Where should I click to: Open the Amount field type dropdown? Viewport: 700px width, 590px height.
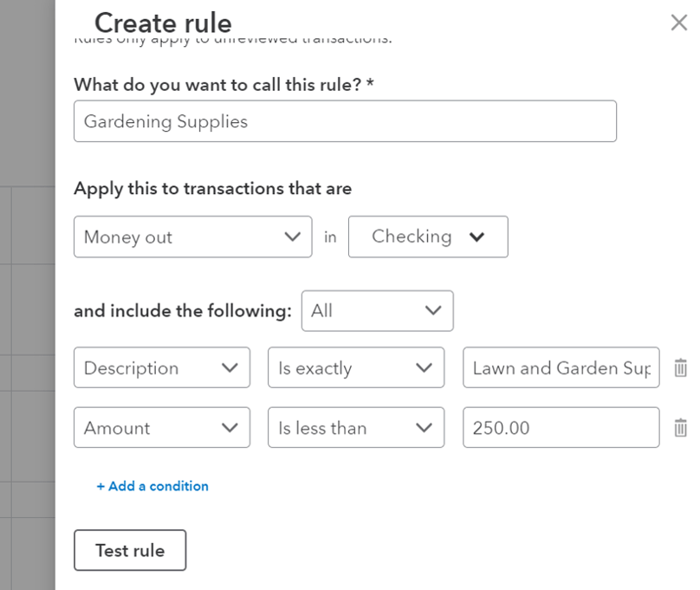coord(161,427)
